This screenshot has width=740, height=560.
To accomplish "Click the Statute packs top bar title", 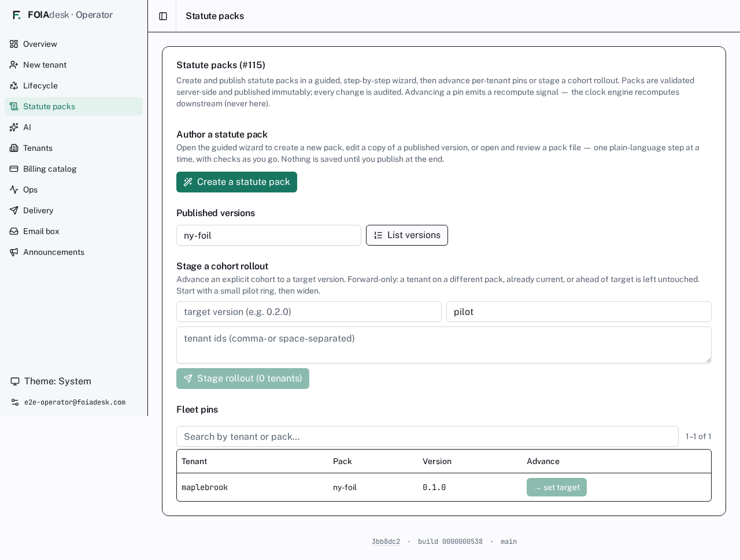I will [x=214, y=16].
